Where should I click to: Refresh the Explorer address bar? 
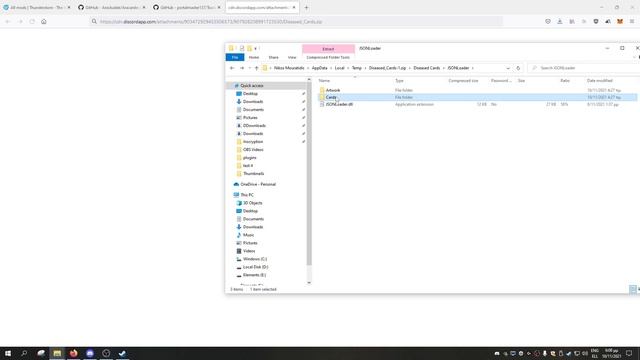click(518, 68)
